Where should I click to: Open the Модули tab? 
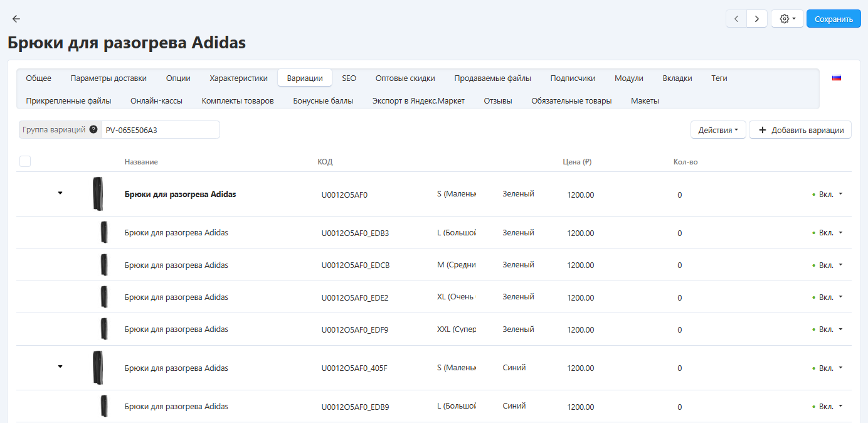click(x=629, y=78)
